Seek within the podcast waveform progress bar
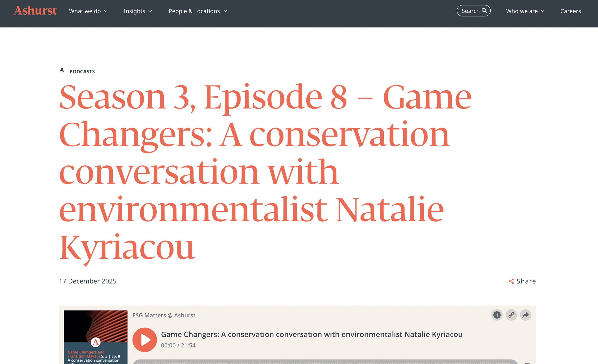This screenshot has height=364, width=598. coord(325,362)
